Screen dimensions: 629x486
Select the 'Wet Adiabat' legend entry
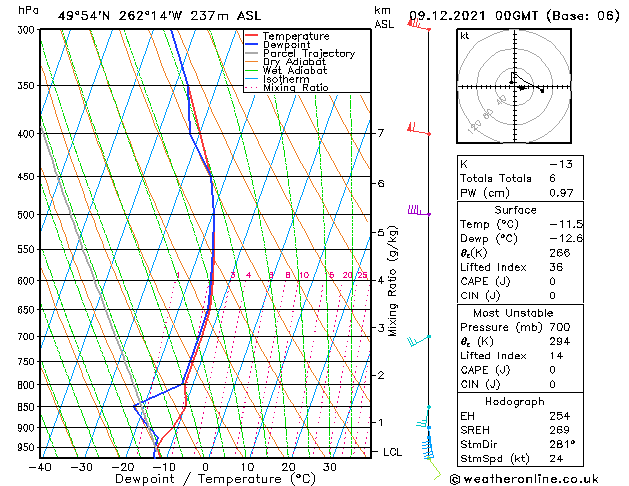(295, 71)
